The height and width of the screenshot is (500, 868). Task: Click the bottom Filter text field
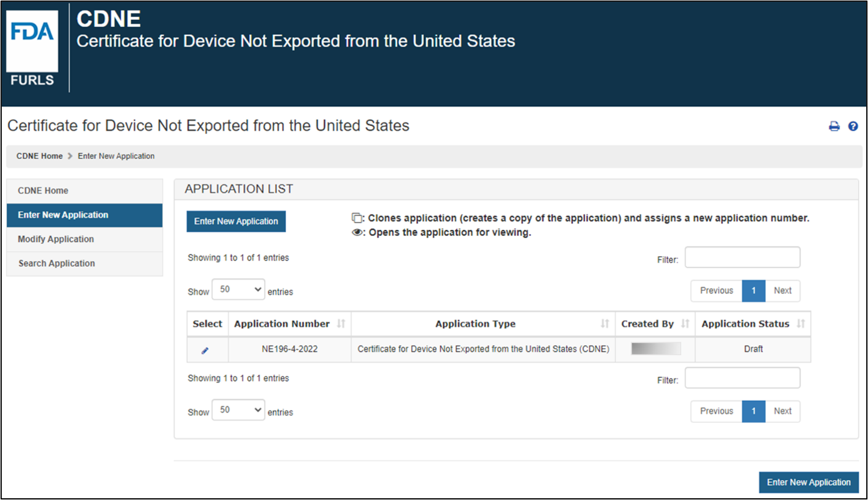(742, 378)
